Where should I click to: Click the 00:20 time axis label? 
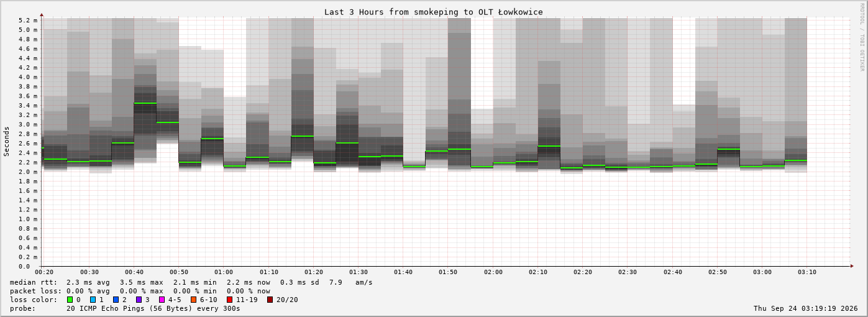tap(44, 272)
